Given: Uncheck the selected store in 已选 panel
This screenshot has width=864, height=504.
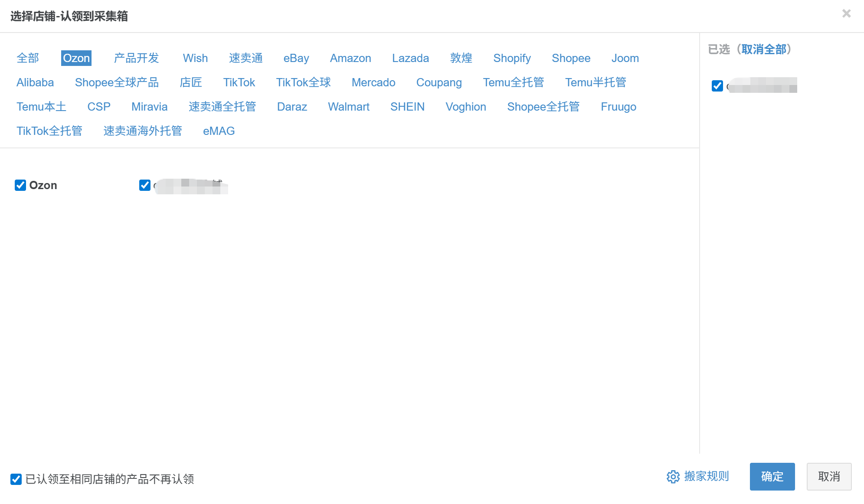Looking at the screenshot, I should point(717,86).
